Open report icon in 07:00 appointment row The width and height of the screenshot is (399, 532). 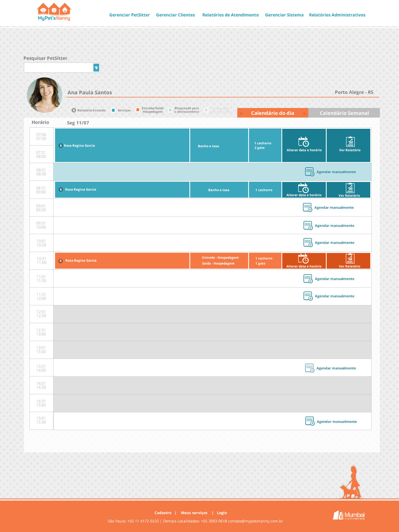click(x=350, y=142)
